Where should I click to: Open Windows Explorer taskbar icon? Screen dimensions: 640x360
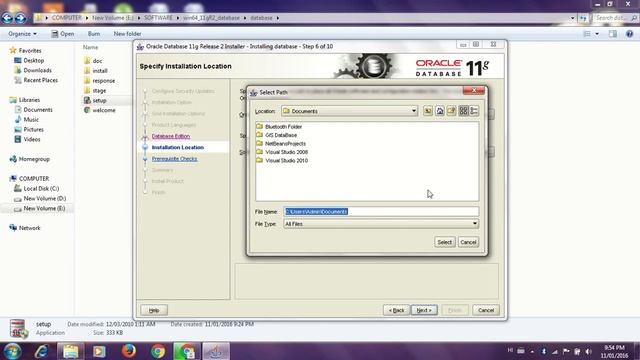tap(71, 351)
